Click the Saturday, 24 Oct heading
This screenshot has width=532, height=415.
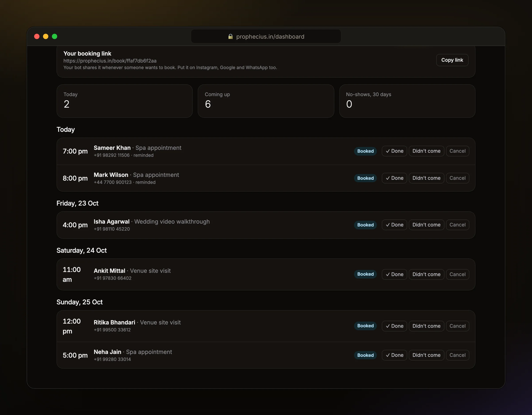pyautogui.click(x=82, y=250)
